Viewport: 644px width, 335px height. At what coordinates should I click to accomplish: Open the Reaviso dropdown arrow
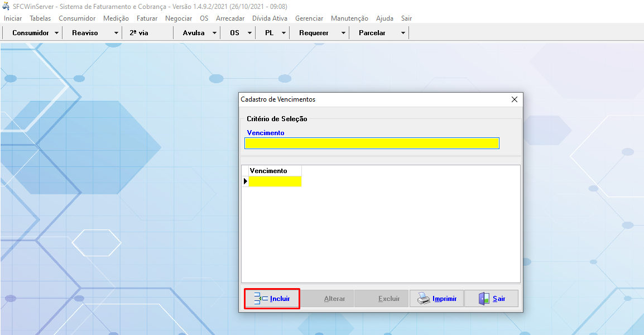coord(116,33)
